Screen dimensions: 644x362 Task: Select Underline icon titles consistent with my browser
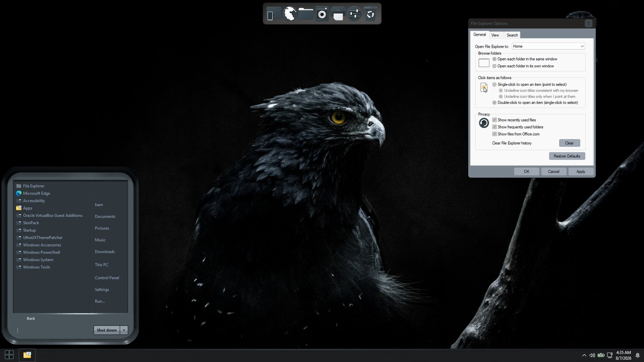538,91
